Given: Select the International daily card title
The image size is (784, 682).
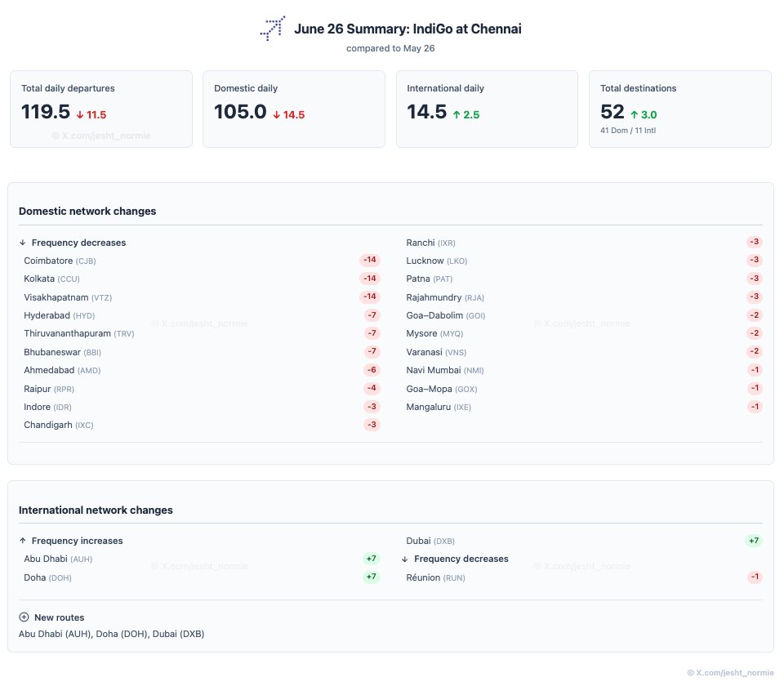Looking at the screenshot, I should [446, 88].
